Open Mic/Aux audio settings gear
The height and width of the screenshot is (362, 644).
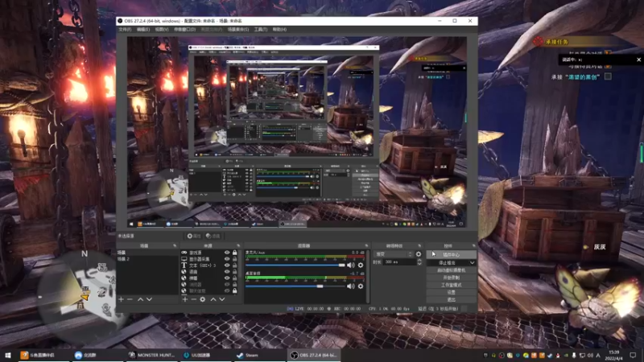point(361,265)
